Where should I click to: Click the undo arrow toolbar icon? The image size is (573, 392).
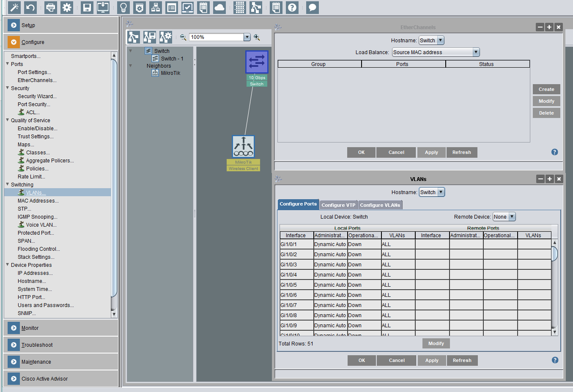tap(30, 8)
